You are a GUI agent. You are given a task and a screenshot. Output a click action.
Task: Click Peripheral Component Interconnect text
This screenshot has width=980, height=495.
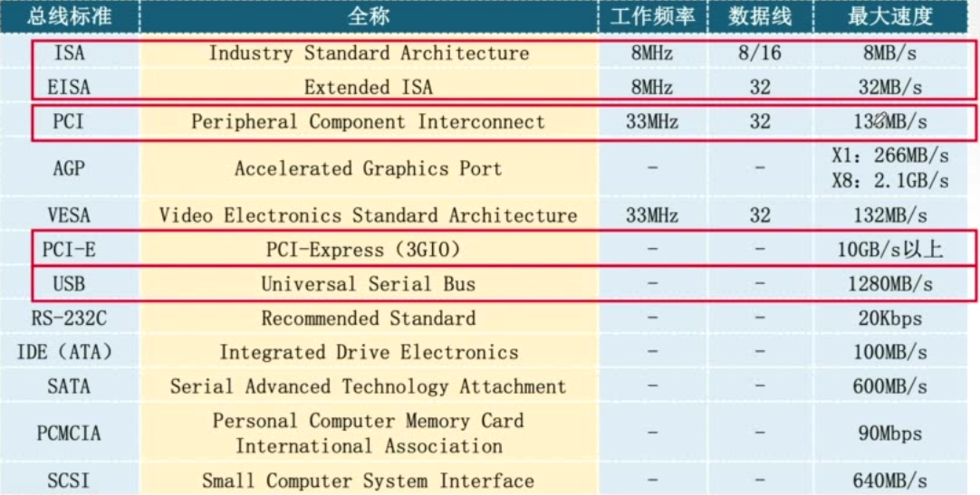[369, 121]
